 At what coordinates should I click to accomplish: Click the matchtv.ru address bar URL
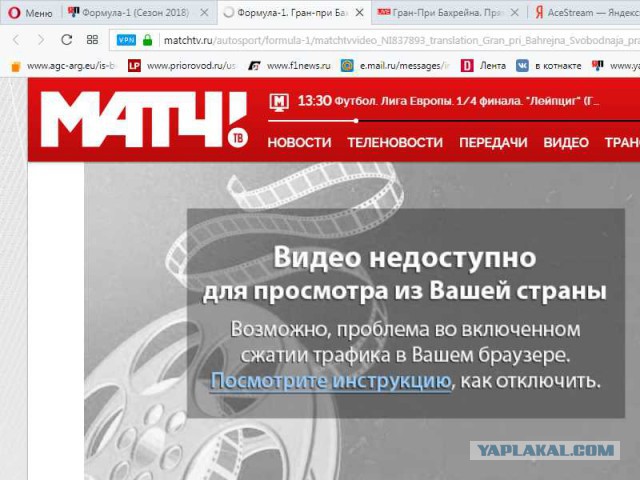(x=400, y=40)
